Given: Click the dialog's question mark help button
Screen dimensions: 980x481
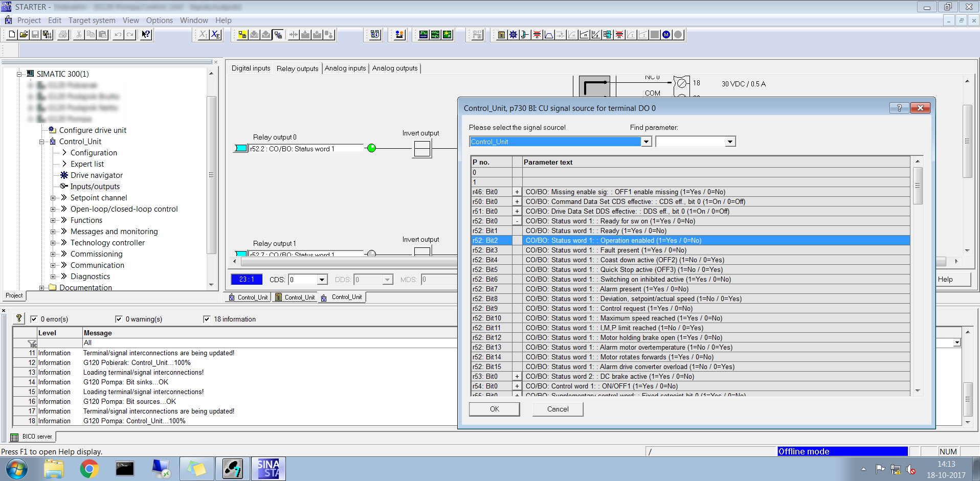Looking at the screenshot, I should pos(899,108).
